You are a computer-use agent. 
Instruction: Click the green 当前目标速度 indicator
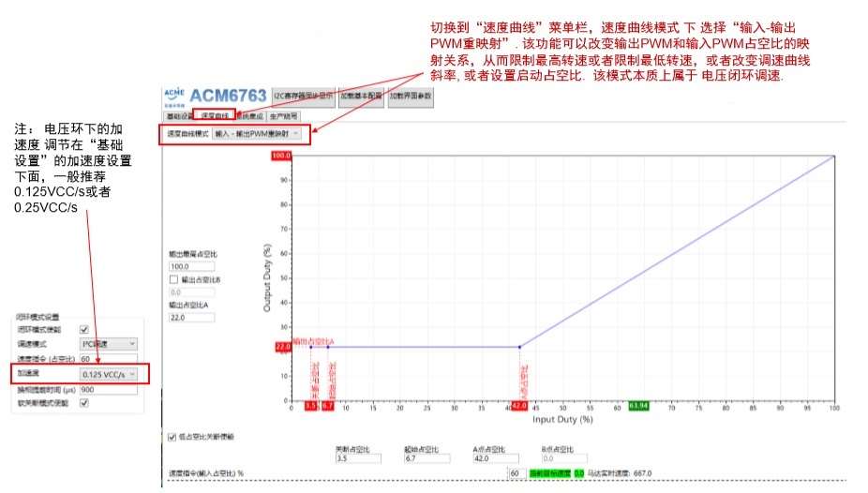click(x=551, y=473)
